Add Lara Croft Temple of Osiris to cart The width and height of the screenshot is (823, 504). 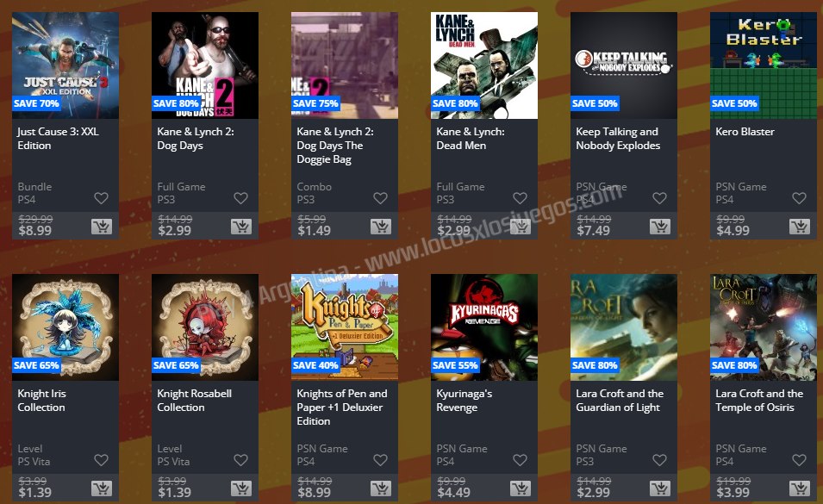tap(800, 488)
